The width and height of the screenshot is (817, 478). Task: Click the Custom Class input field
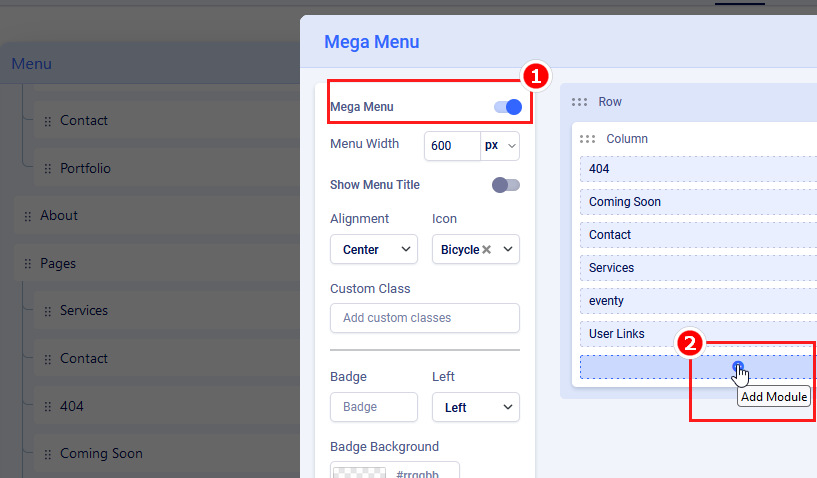[424, 318]
